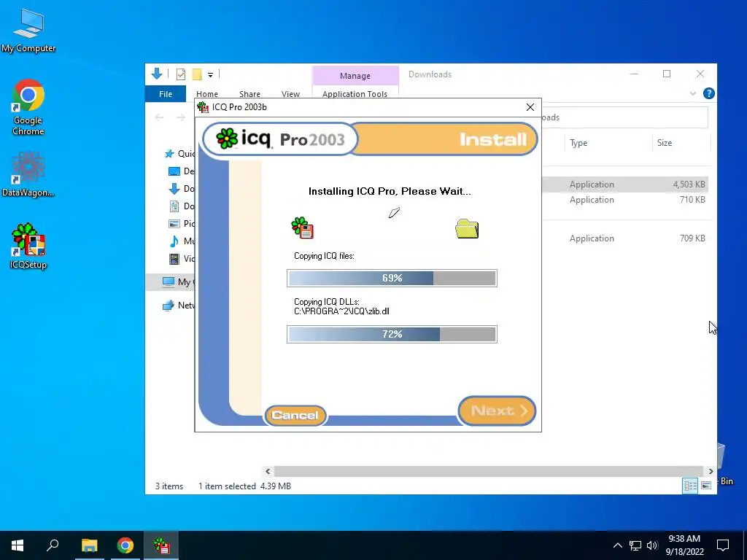Open the File menu in Explorer
Viewport: 747px width, 560px height.
[166, 94]
